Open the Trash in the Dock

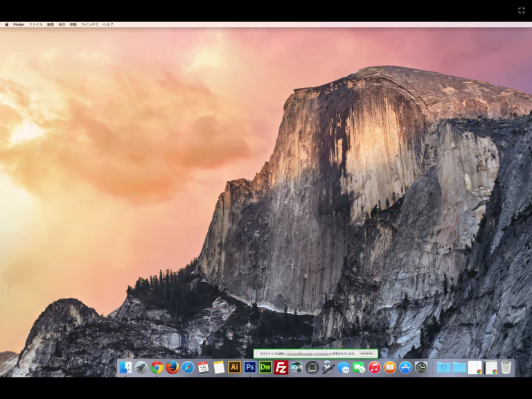point(506,367)
